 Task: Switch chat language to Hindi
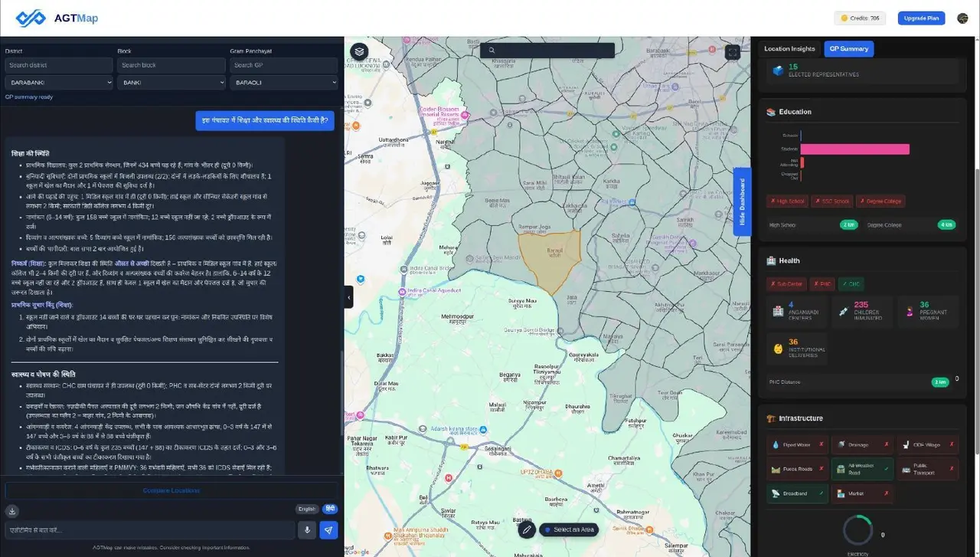pos(328,509)
